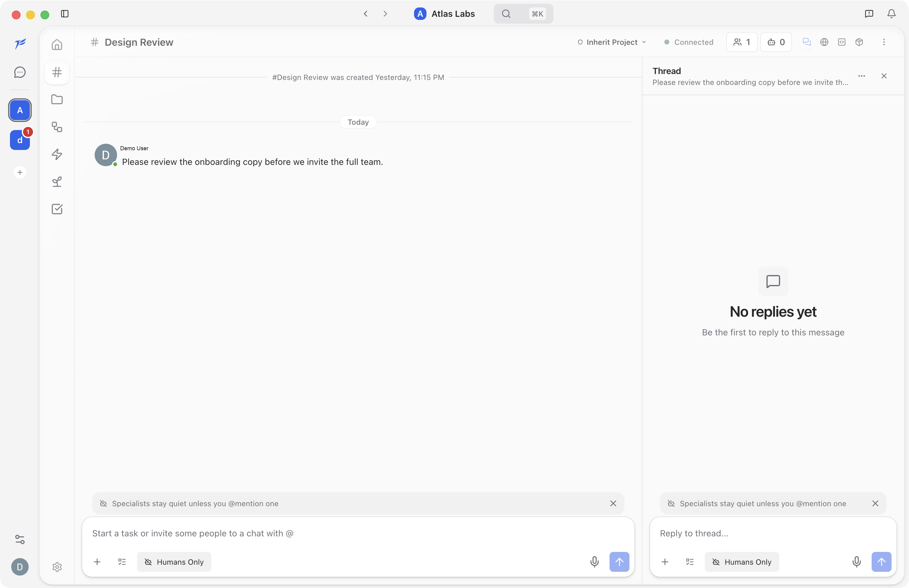909x588 pixels.
Task: Expand the Inherit Project dropdown
Action: coord(612,42)
